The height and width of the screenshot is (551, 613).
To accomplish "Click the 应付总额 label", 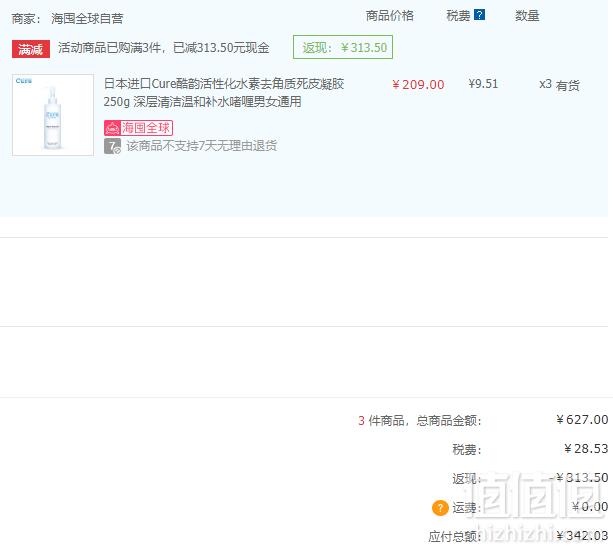I will click(454, 537).
